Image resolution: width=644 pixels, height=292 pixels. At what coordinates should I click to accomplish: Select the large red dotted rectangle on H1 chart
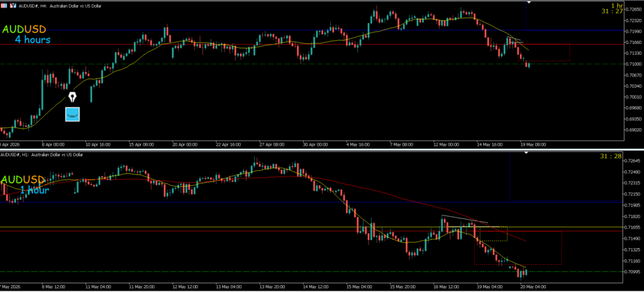click(518, 247)
